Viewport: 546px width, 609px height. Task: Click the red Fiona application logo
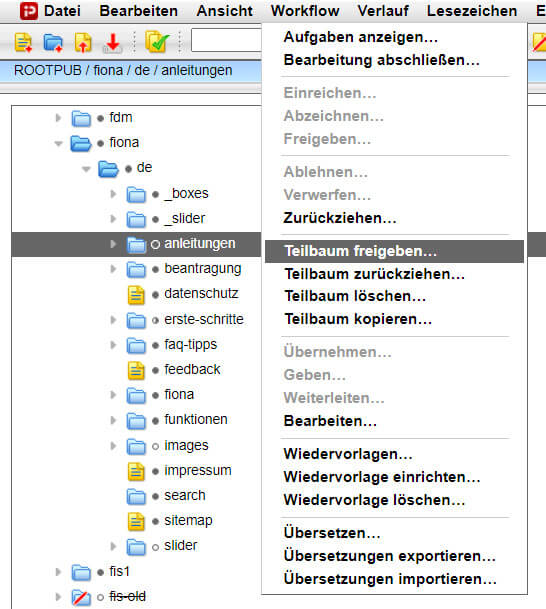point(29,11)
